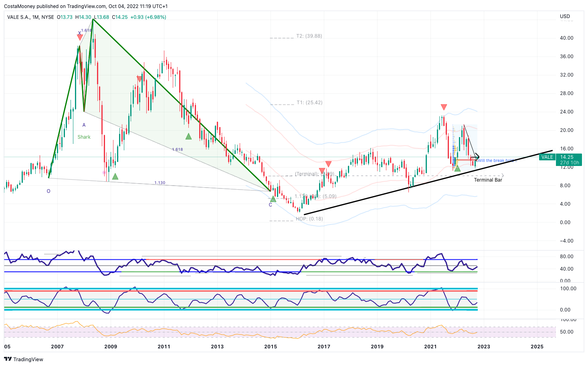
Task: Select the VALE S.A., 1M, NYSE symbol title
Action: [30, 17]
